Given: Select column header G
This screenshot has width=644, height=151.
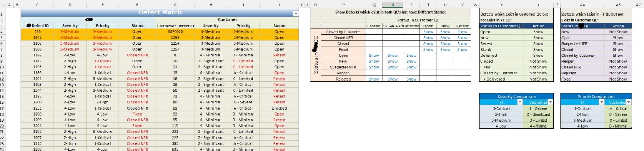Looking at the screenshot, I should click(x=175, y=5).
